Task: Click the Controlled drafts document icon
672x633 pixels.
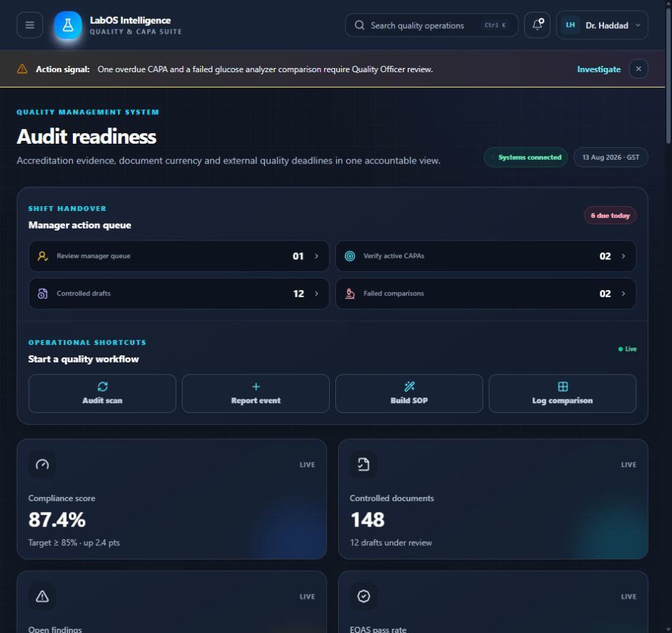Action: [42, 294]
